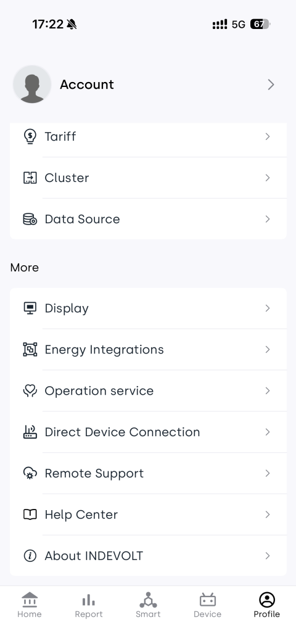Image resolution: width=296 pixels, height=644 pixels.
Task: Tap the Data Source database icon
Action: click(x=30, y=219)
